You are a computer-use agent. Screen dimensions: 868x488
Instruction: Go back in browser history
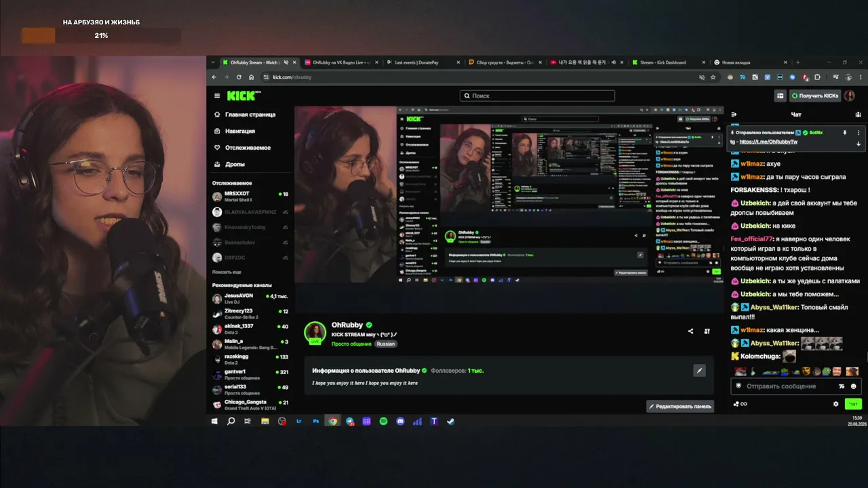pos(214,77)
